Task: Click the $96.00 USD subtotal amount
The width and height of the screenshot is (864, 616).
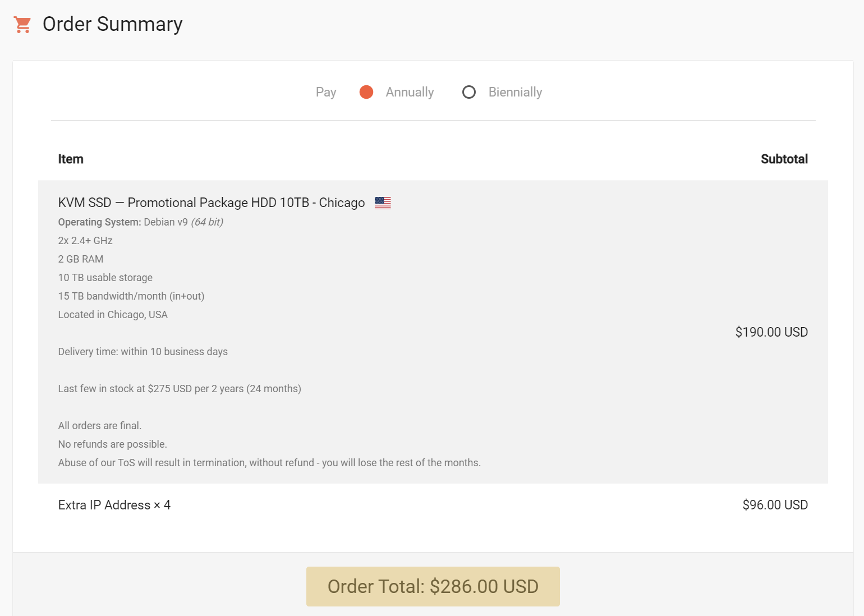Action: click(x=775, y=505)
